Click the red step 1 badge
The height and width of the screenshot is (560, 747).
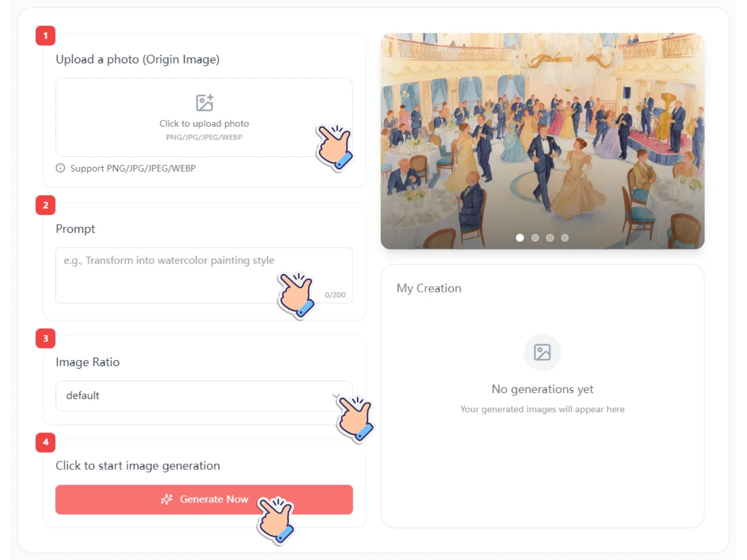tap(46, 36)
